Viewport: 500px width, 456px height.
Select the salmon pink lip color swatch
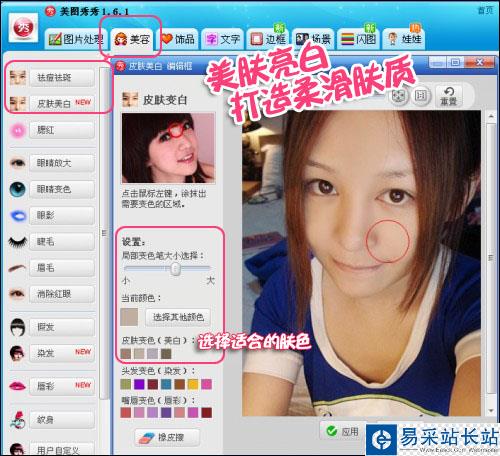[x=180, y=413]
